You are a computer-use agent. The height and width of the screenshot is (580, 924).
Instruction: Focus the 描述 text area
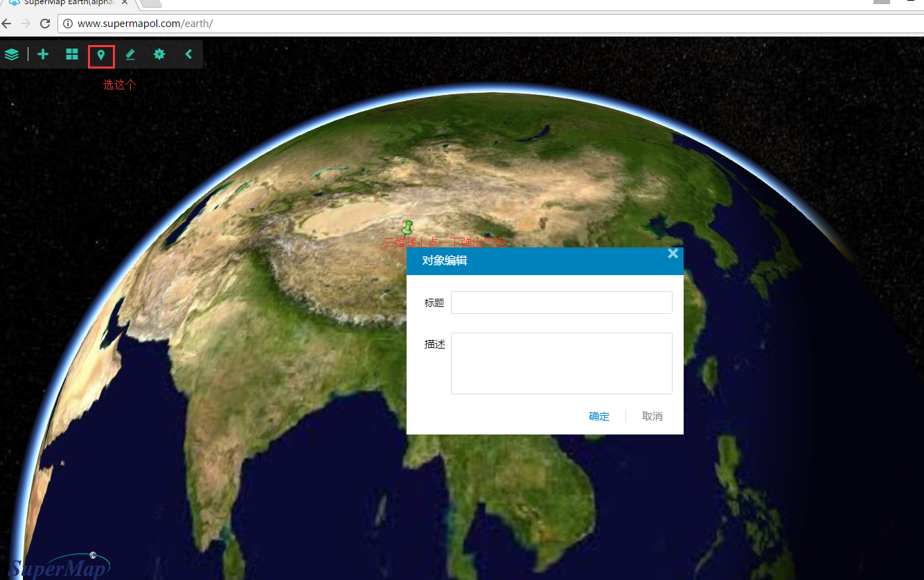[562, 363]
